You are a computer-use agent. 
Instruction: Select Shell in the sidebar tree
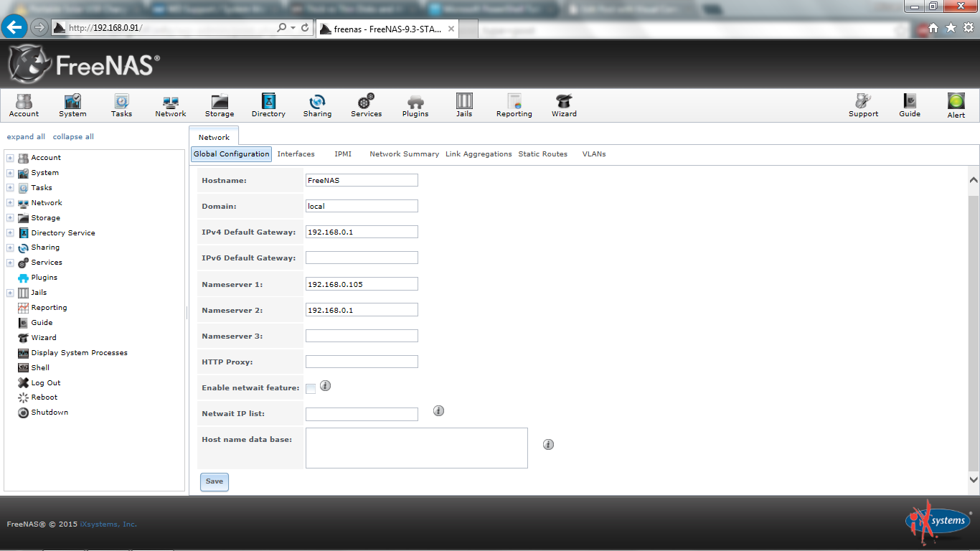[x=40, y=368]
